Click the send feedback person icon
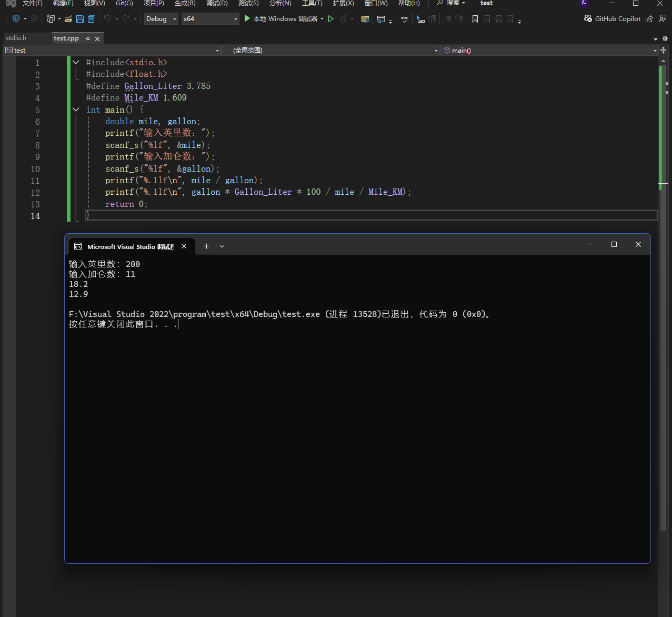 663,18
